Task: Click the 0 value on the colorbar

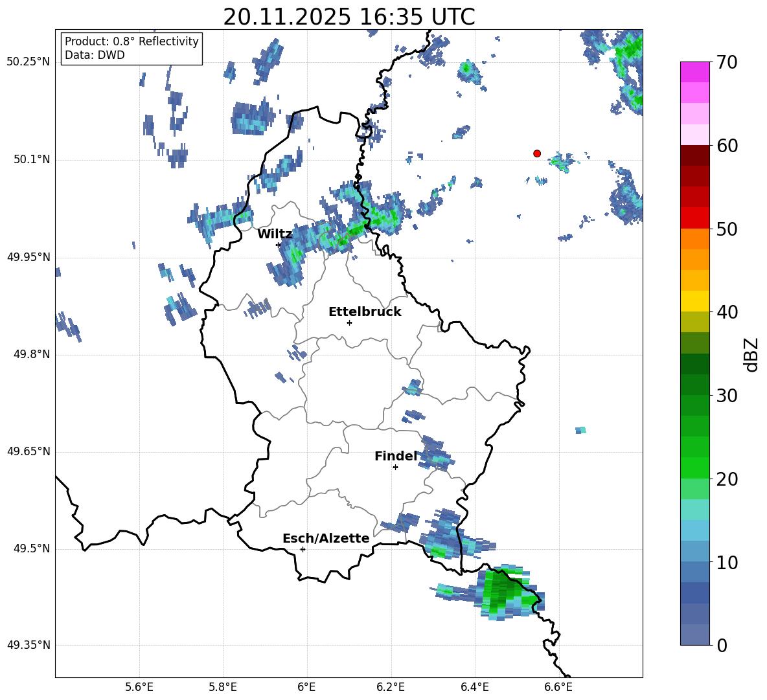Action: click(722, 645)
